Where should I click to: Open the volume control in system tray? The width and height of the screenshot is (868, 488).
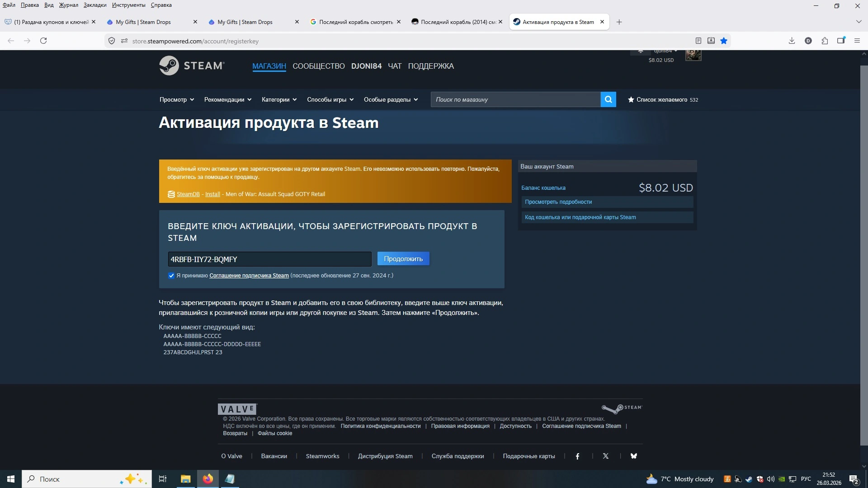click(771, 479)
